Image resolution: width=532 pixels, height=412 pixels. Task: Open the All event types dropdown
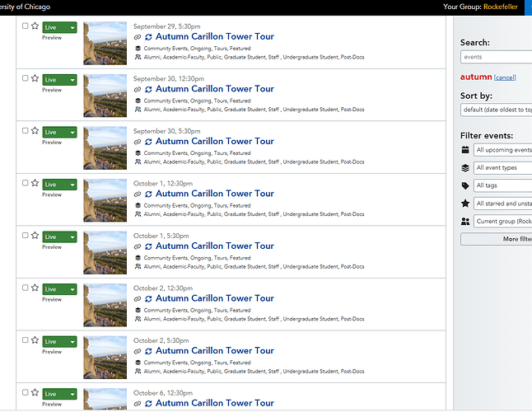point(503,167)
